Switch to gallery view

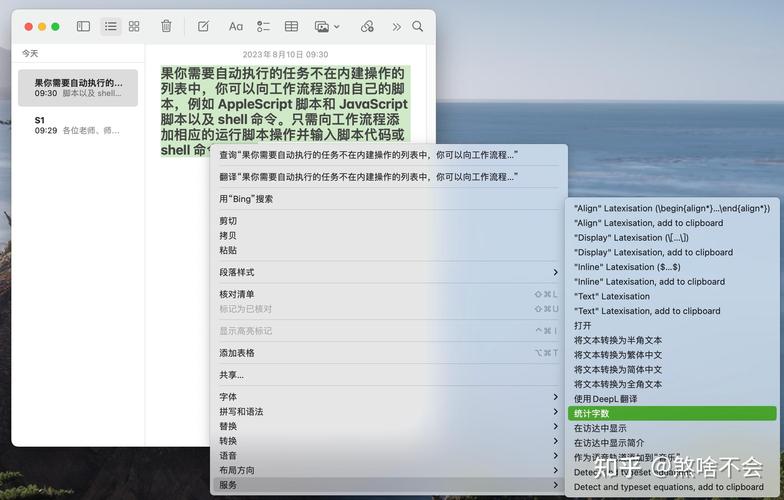point(134,26)
